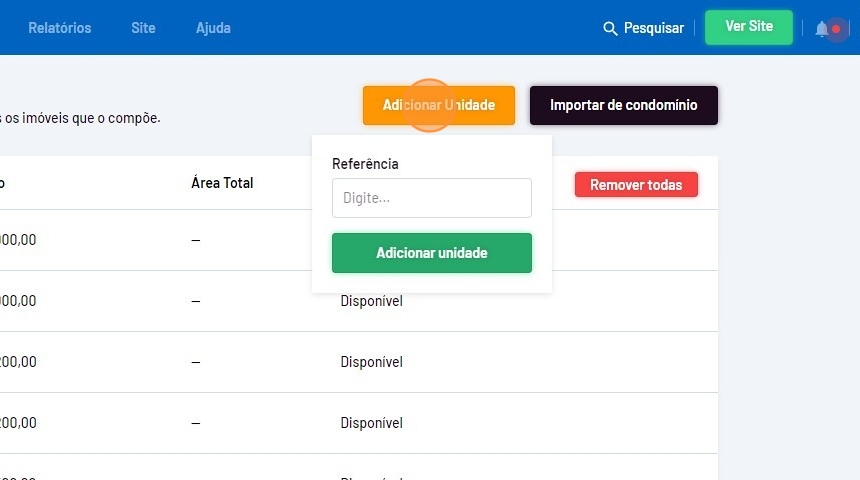The height and width of the screenshot is (480, 860).
Task: Click the topmost visible Disponível status
Action: point(371,301)
